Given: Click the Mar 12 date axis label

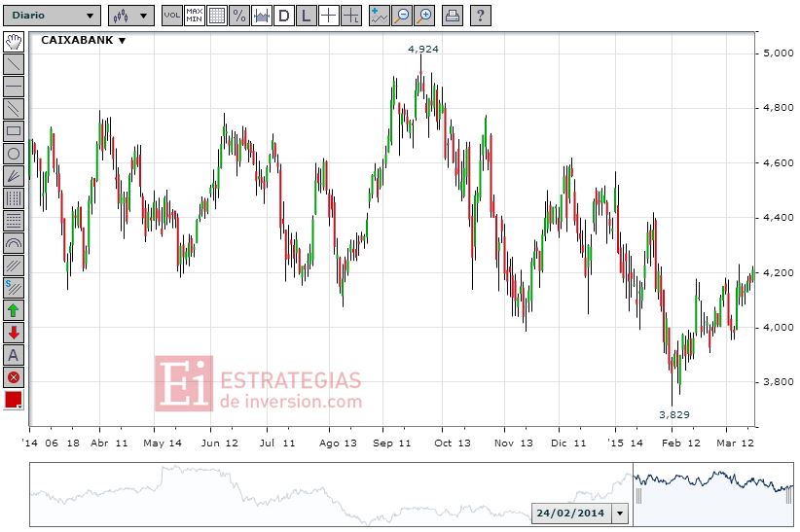Looking at the screenshot, I should pos(735,443).
